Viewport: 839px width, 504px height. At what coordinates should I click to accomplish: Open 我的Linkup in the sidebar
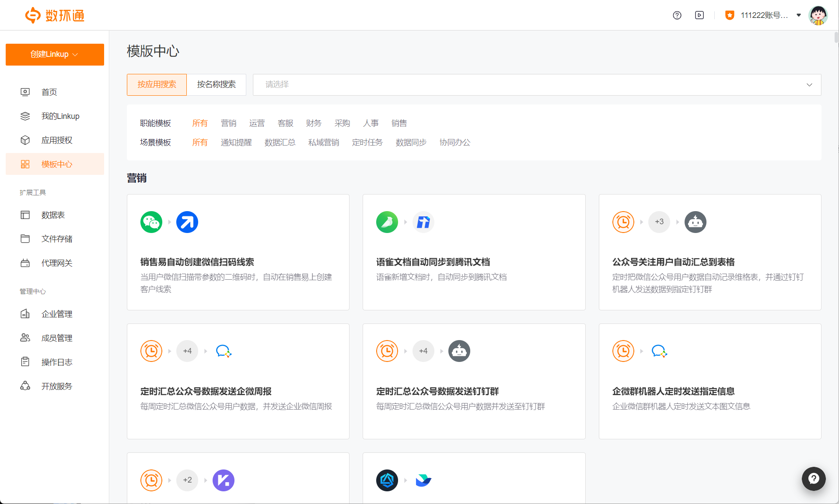click(x=55, y=116)
